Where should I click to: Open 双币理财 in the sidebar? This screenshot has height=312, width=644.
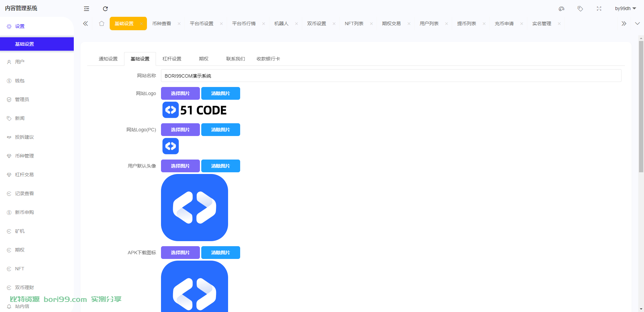point(37,287)
